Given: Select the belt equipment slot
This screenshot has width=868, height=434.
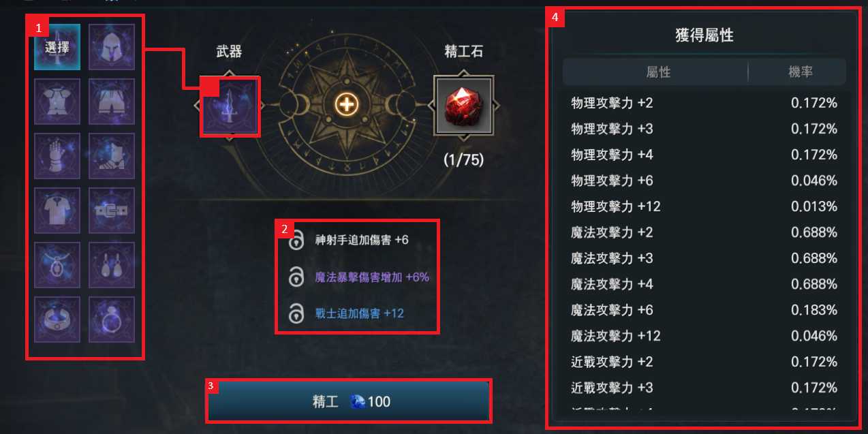Looking at the screenshot, I should point(112,211).
